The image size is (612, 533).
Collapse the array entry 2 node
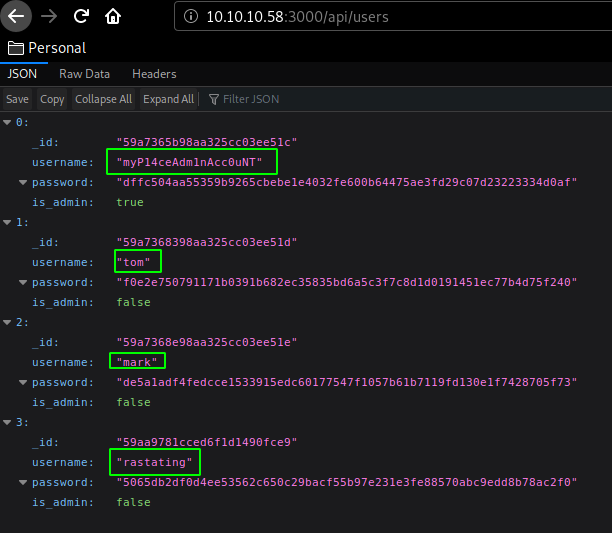(9, 322)
